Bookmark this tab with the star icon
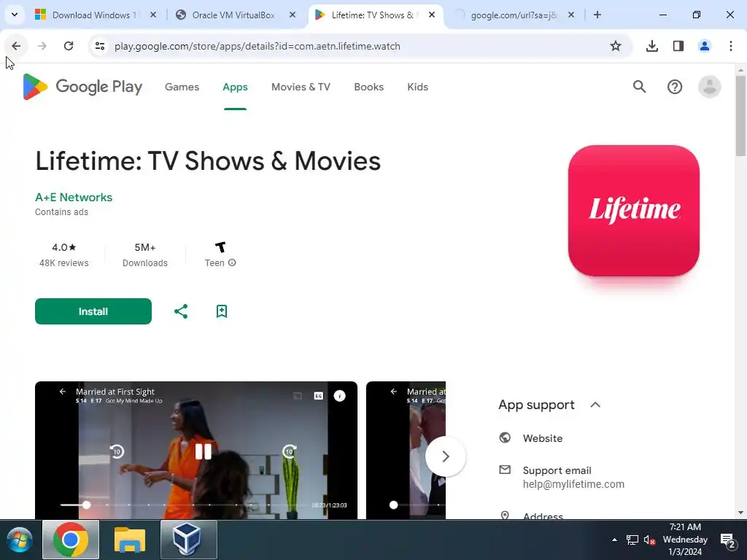747x560 pixels. 616,46
